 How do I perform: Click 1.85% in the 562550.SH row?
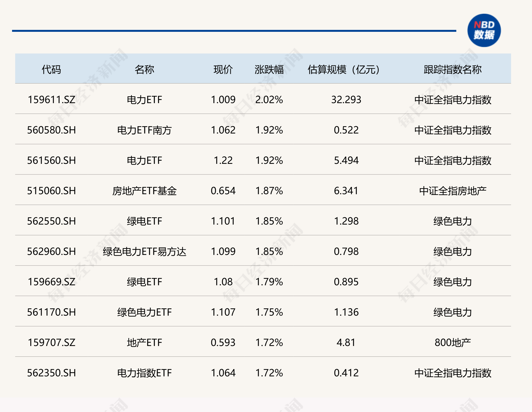tap(269, 221)
